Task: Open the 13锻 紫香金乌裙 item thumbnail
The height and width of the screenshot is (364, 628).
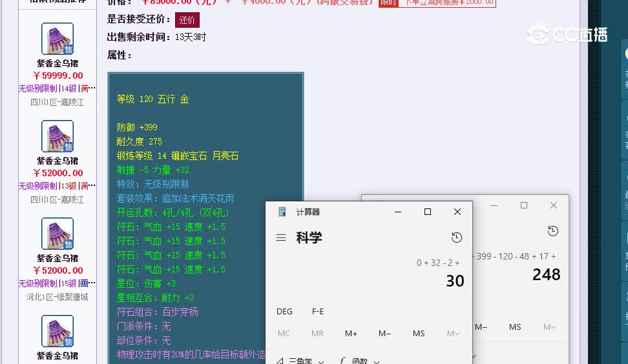Action: click(x=58, y=136)
